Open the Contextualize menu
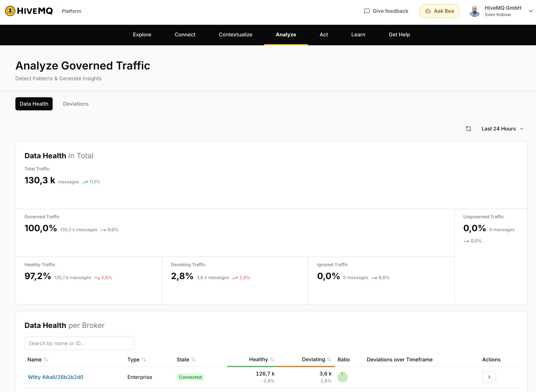Viewport: 536px width, 392px height. pyautogui.click(x=236, y=35)
